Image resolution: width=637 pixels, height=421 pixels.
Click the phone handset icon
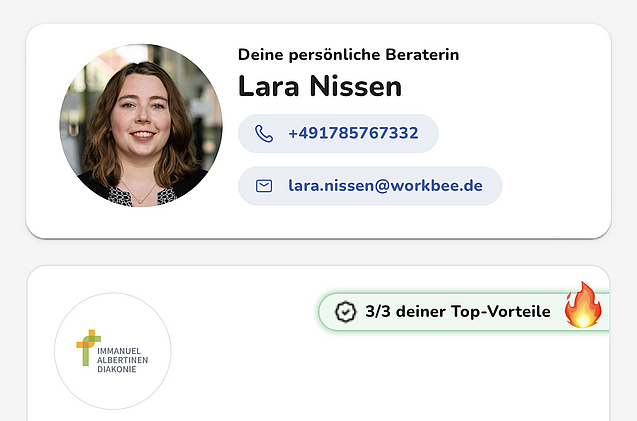pyautogui.click(x=264, y=134)
